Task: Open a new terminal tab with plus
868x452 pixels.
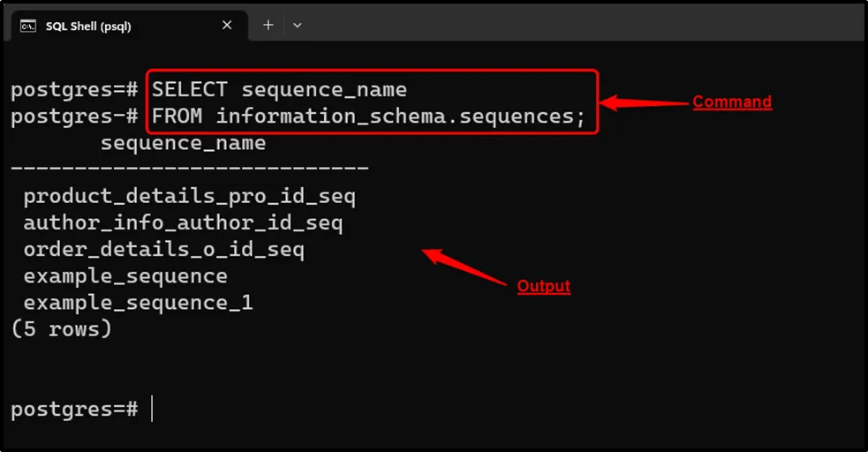Action: (268, 26)
